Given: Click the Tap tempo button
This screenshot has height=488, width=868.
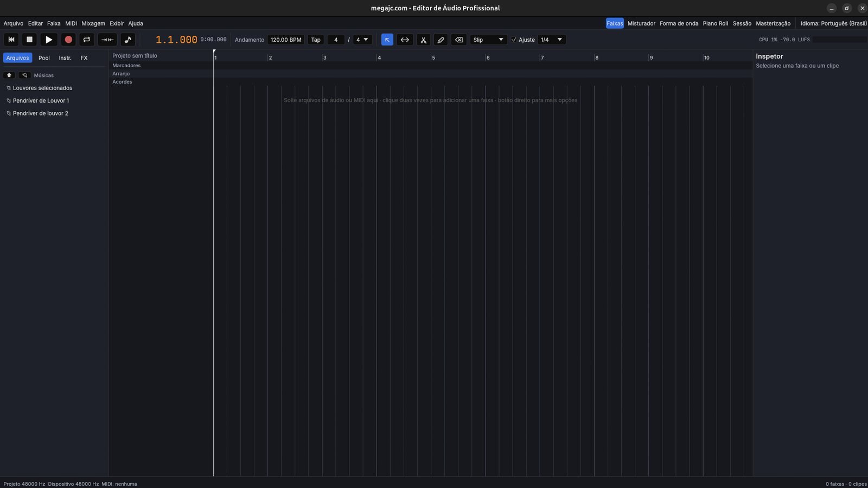Looking at the screenshot, I should (316, 40).
